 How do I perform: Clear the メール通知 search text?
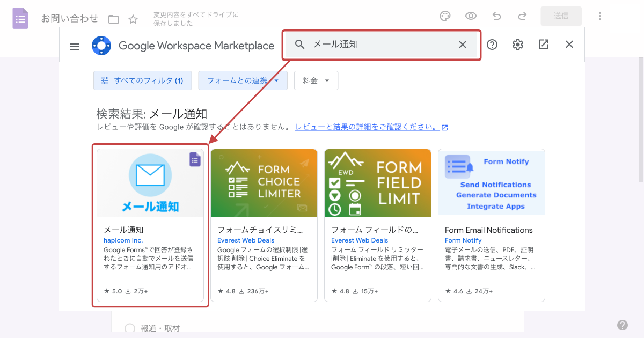[463, 45]
